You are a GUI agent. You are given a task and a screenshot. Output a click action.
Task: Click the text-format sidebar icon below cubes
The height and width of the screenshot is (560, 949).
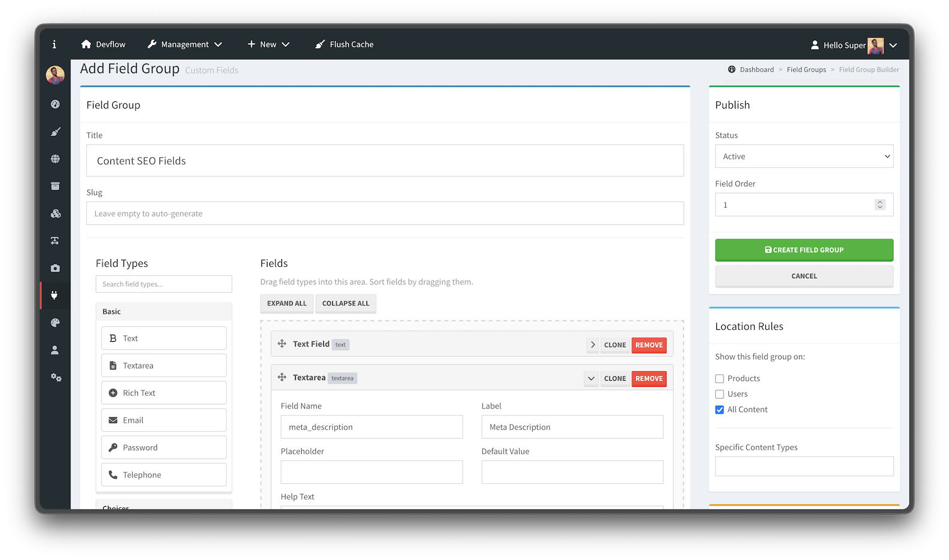(55, 240)
